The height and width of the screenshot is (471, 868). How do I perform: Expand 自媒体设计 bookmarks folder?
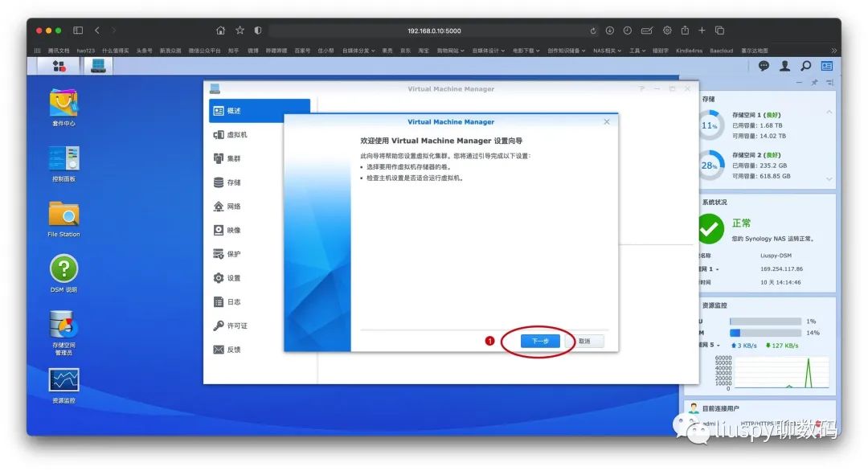489,51
